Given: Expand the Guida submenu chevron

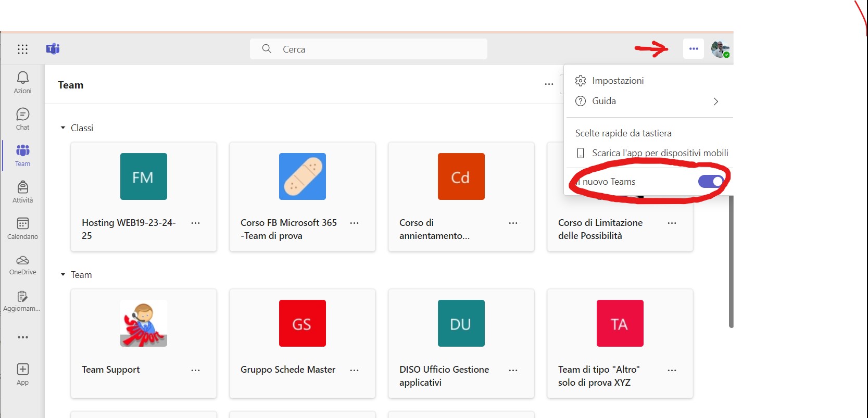Looking at the screenshot, I should coord(716,102).
